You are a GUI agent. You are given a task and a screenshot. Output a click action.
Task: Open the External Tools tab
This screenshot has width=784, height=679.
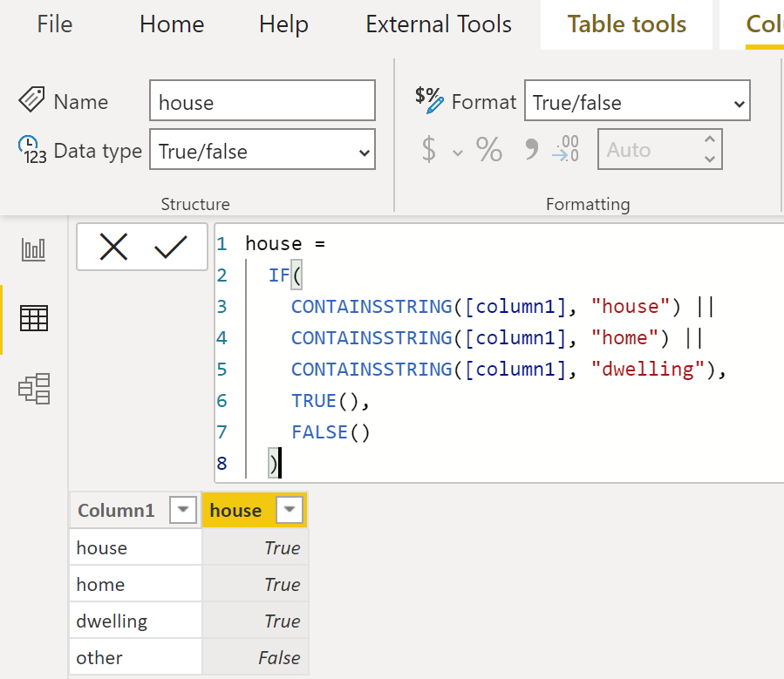coord(439,24)
